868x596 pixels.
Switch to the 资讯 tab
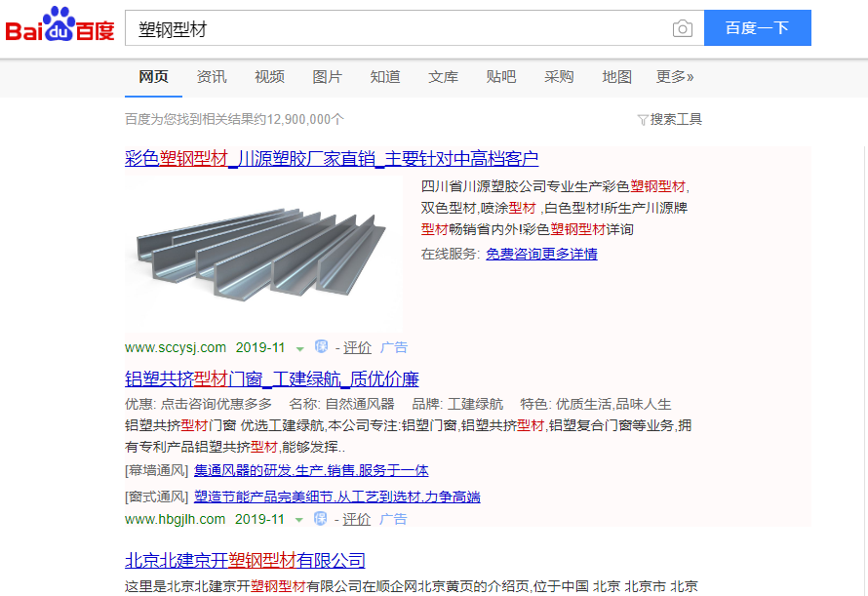(212, 77)
